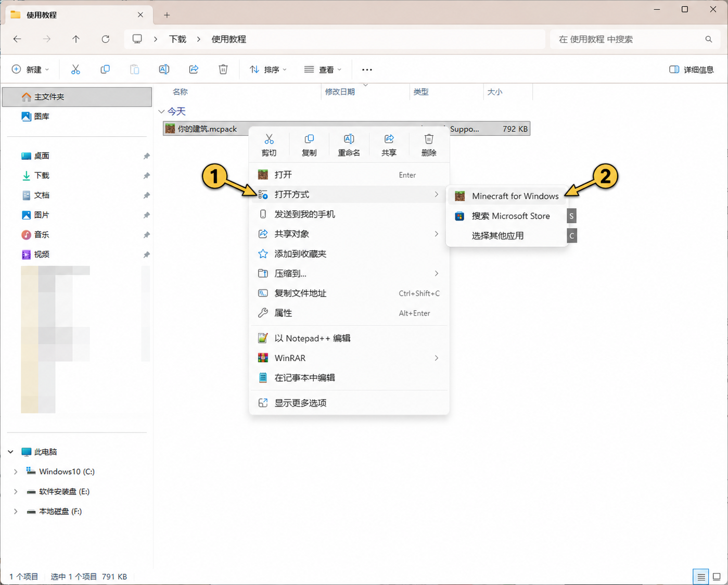The width and height of the screenshot is (728, 585).
Task: Sort by the 名称 column header
Action: (x=180, y=92)
